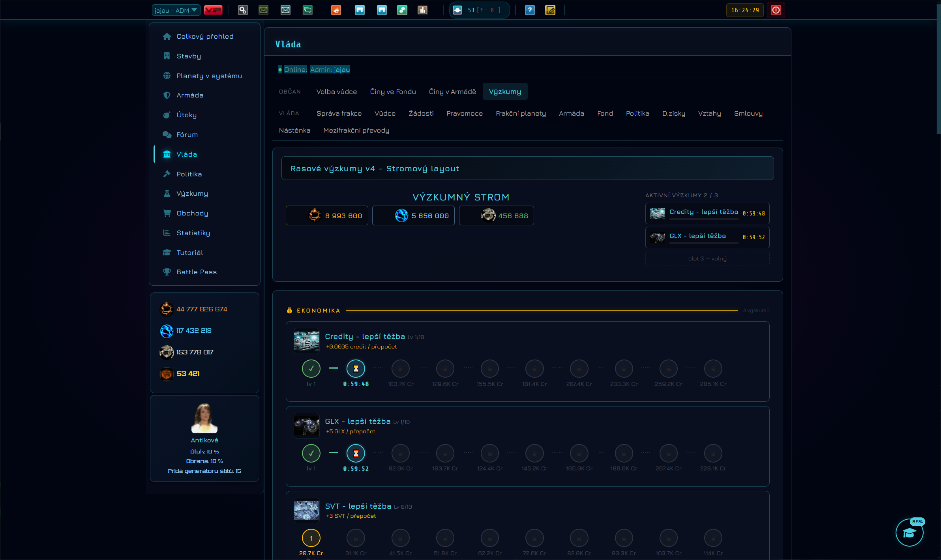Click the Battle Pass trophy icon
The width and height of the screenshot is (941, 560).
[x=167, y=272]
